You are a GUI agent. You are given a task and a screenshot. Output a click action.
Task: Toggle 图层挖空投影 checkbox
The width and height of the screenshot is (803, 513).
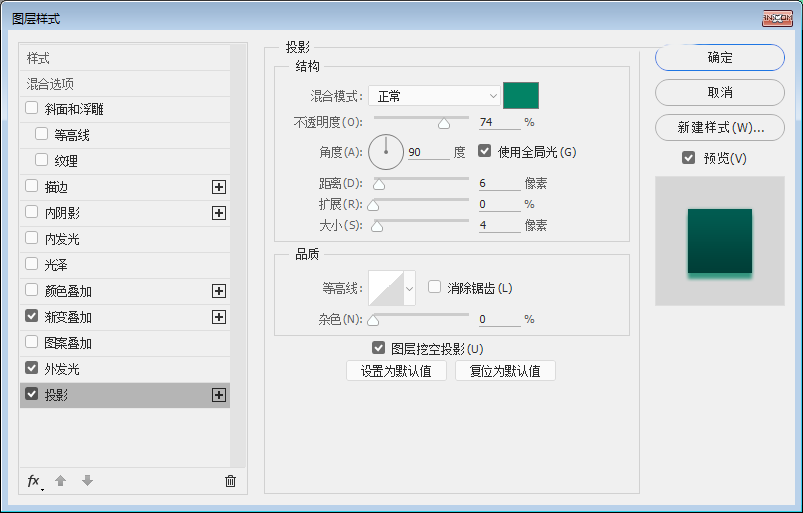coord(378,348)
